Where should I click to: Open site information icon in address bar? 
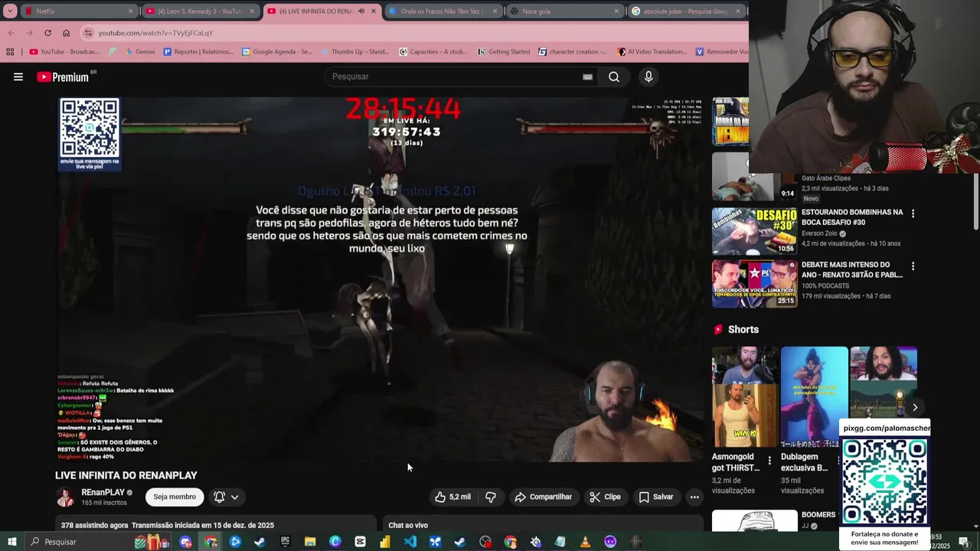[x=88, y=33]
